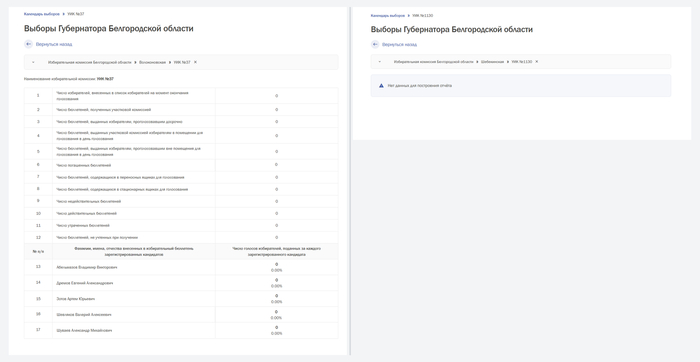Screen dimensions: 700x362
Task: Click УИК №37 item in selector path
Action: (x=182, y=62)
